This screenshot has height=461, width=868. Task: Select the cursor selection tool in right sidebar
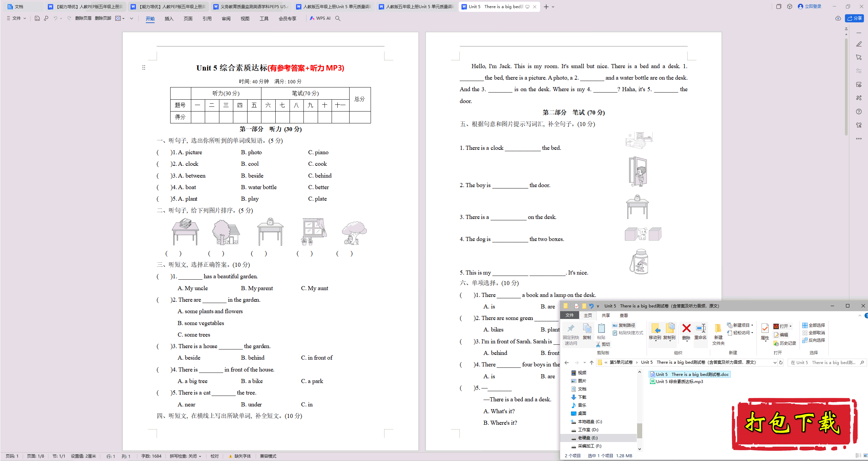859,57
